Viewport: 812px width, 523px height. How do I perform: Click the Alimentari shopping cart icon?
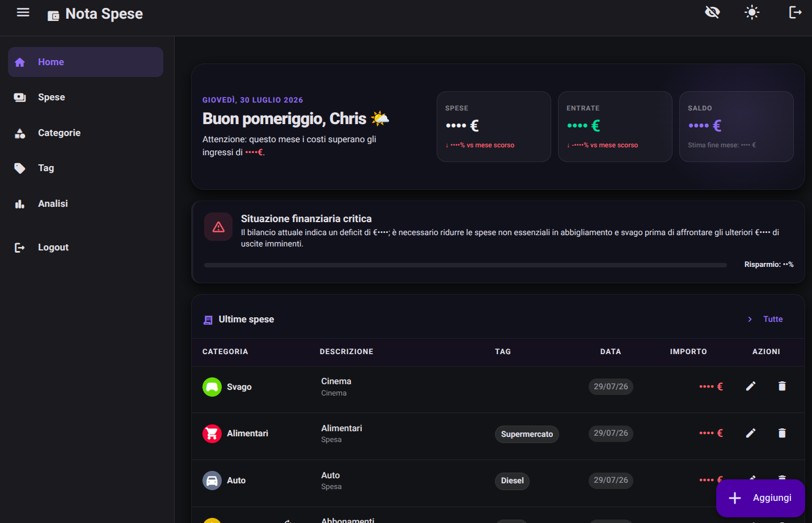click(212, 433)
